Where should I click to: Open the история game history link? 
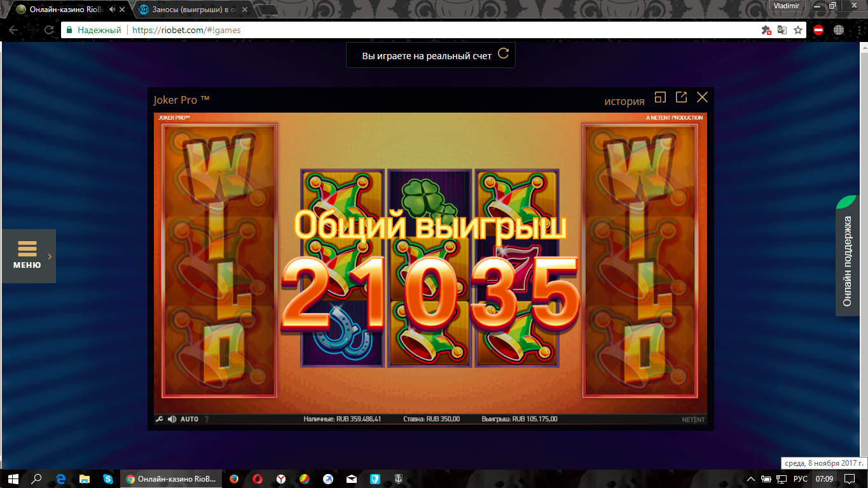(x=624, y=101)
